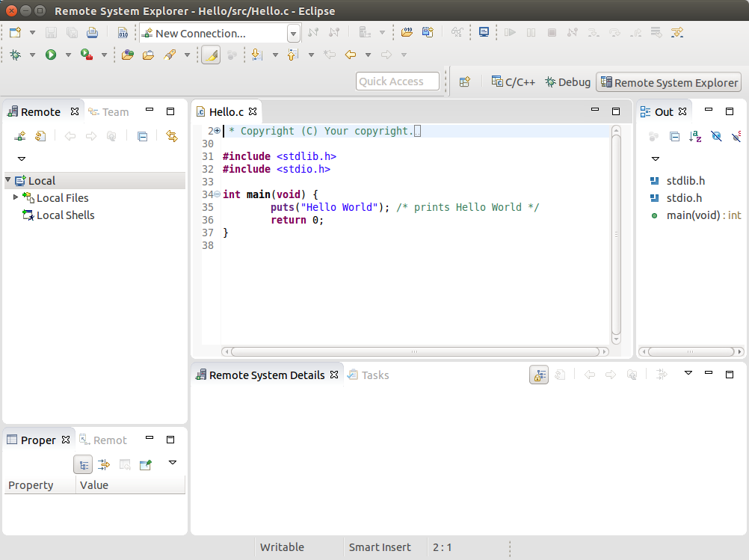Image resolution: width=749 pixels, height=560 pixels.
Task: Switch to the C/C++ perspective
Action: [513, 82]
